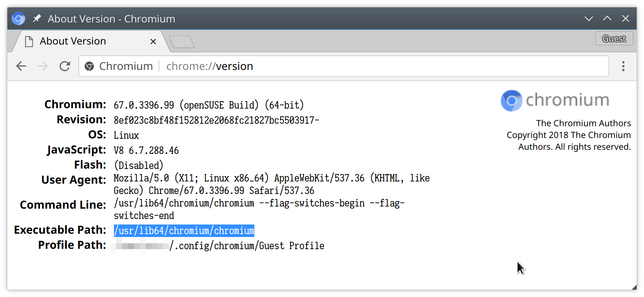Click the document icon on the tab
This screenshot has width=644, height=297.
[29, 42]
